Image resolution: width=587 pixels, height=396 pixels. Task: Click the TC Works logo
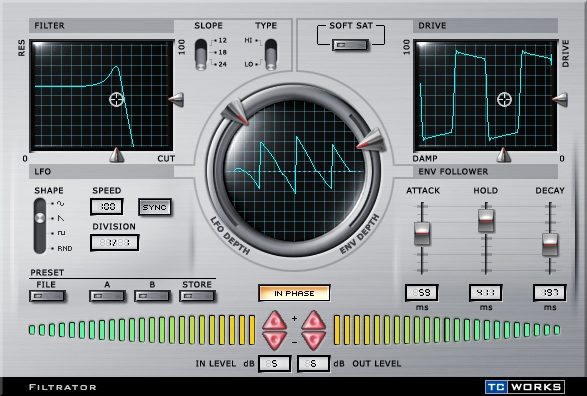(x=525, y=386)
